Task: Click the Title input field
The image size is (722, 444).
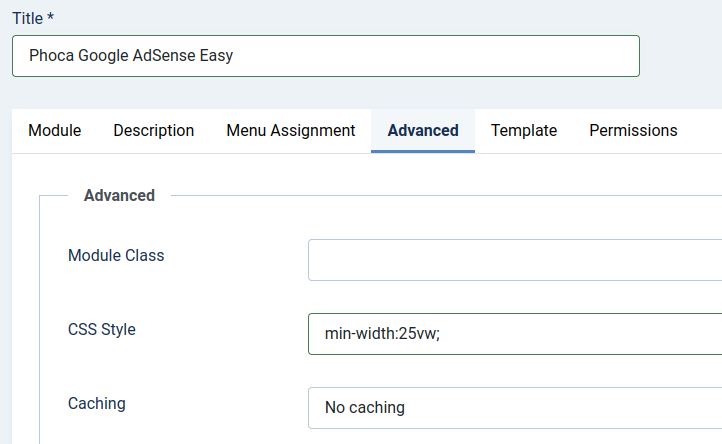Action: click(x=326, y=56)
